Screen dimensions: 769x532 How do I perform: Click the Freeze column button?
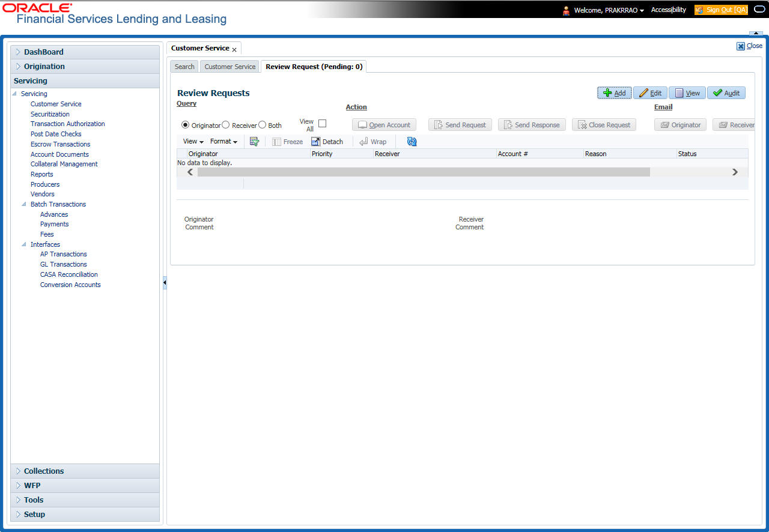288,142
